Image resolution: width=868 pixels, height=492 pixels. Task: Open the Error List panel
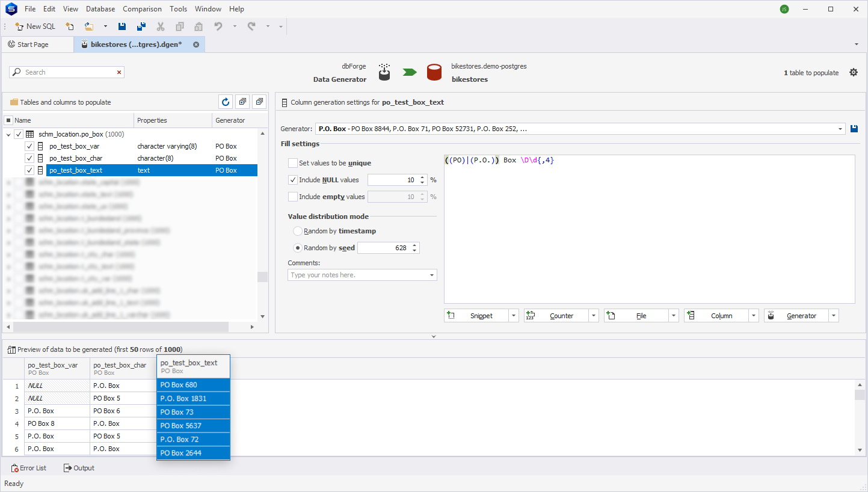[x=29, y=468]
